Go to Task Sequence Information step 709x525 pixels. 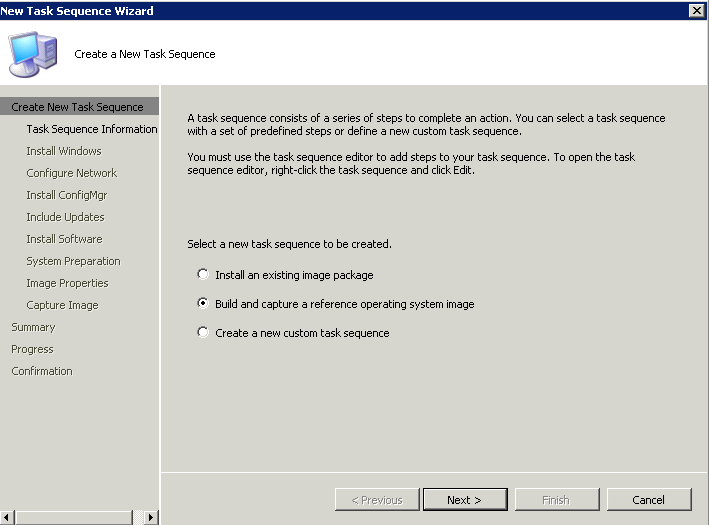[x=92, y=129]
